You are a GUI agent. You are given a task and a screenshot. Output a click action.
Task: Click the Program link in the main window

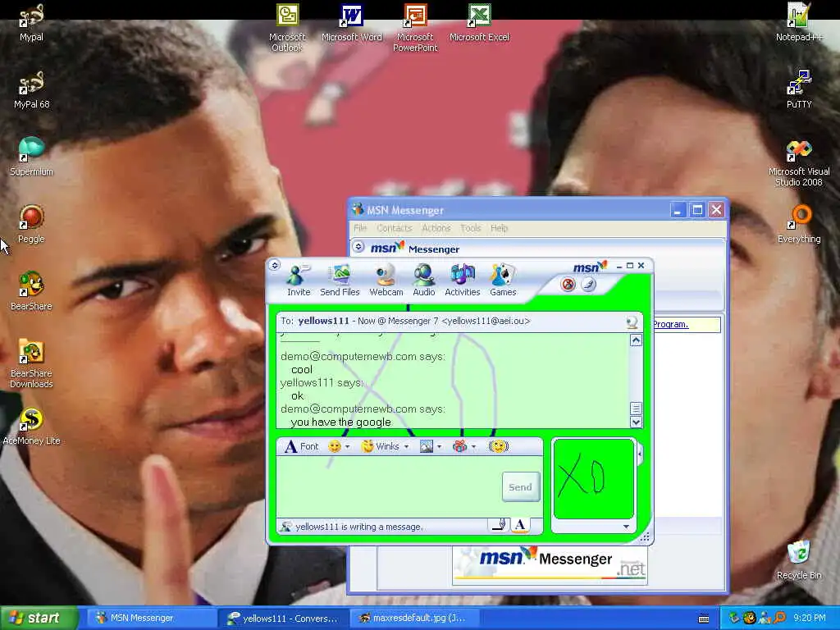point(671,324)
